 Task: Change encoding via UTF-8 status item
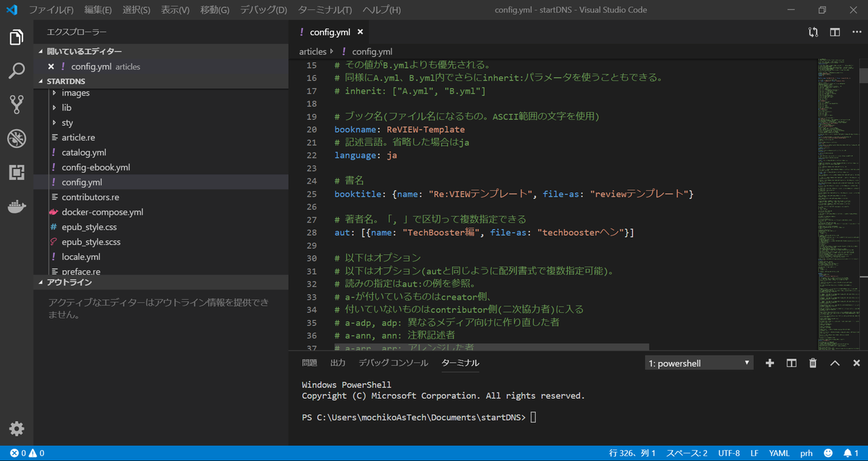coord(728,454)
